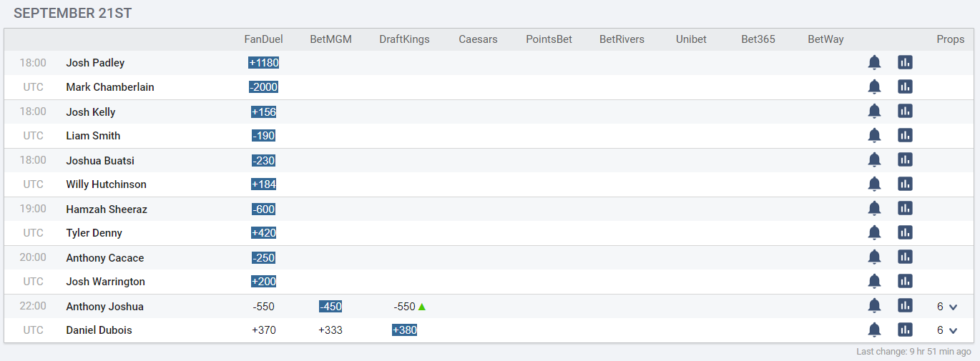The width and height of the screenshot is (980, 361).
Task: Click DraftKings -550 odds for Anthony Joshua
Action: tap(405, 307)
